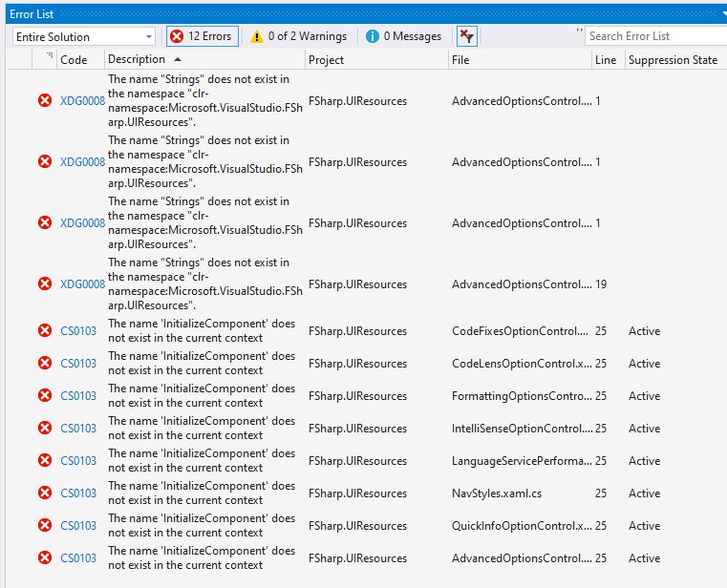Click the Error List panel title

[x=32, y=14]
